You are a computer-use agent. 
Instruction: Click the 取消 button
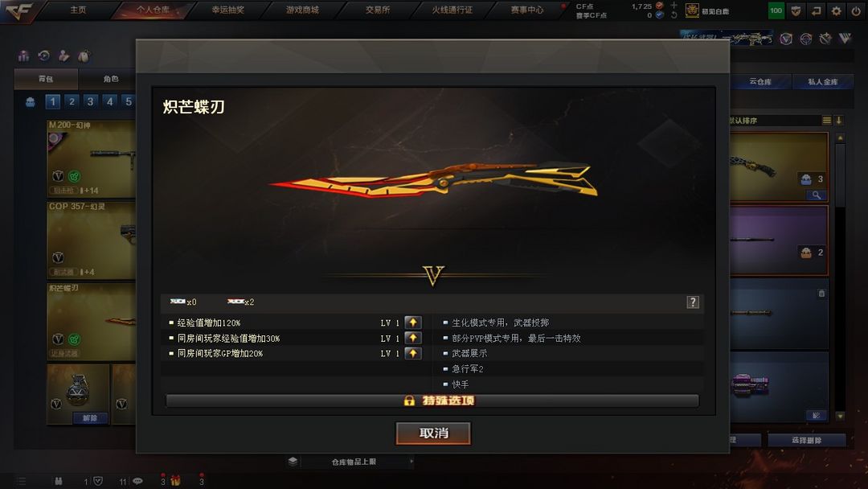[x=433, y=433]
